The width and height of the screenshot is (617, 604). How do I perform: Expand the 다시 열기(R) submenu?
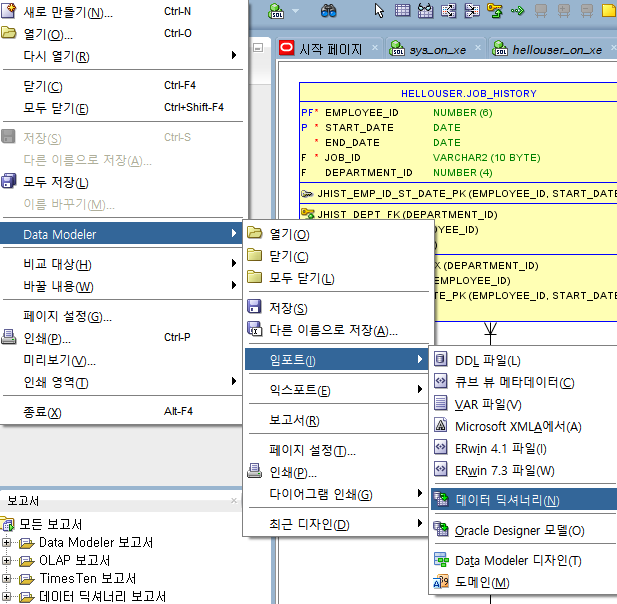tap(122, 56)
